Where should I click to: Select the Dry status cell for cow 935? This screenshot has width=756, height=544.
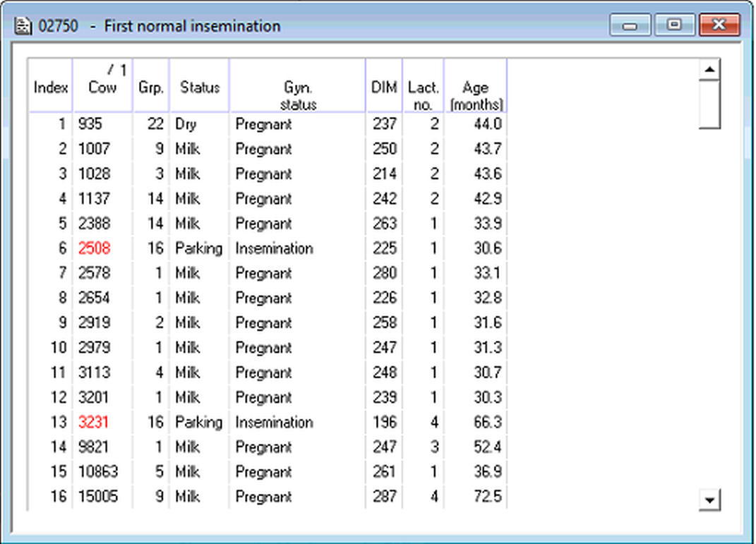(x=186, y=124)
